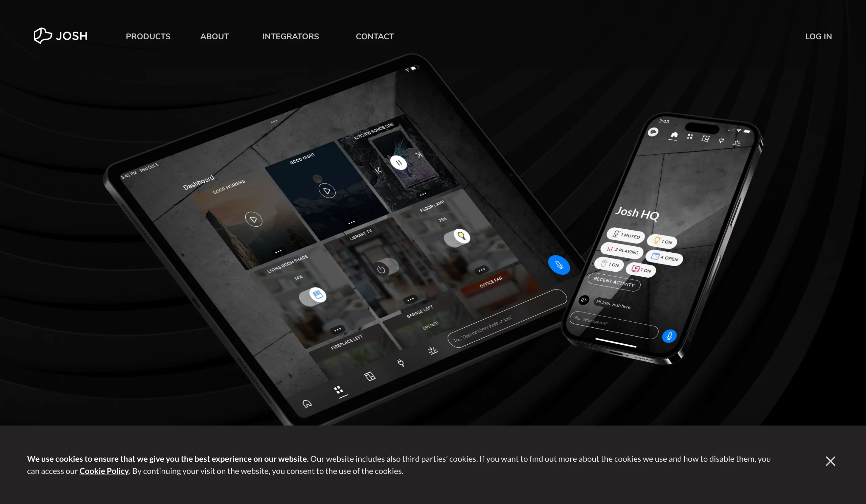866x504 pixels.
Task: Open the PRODUCTS navigation menu
Action: point(148,36)
